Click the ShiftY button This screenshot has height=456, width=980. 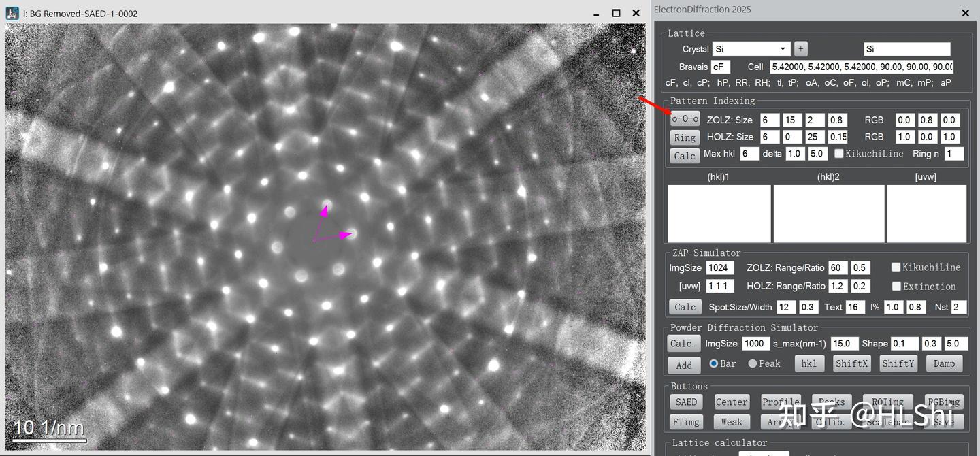coord(898,363)
